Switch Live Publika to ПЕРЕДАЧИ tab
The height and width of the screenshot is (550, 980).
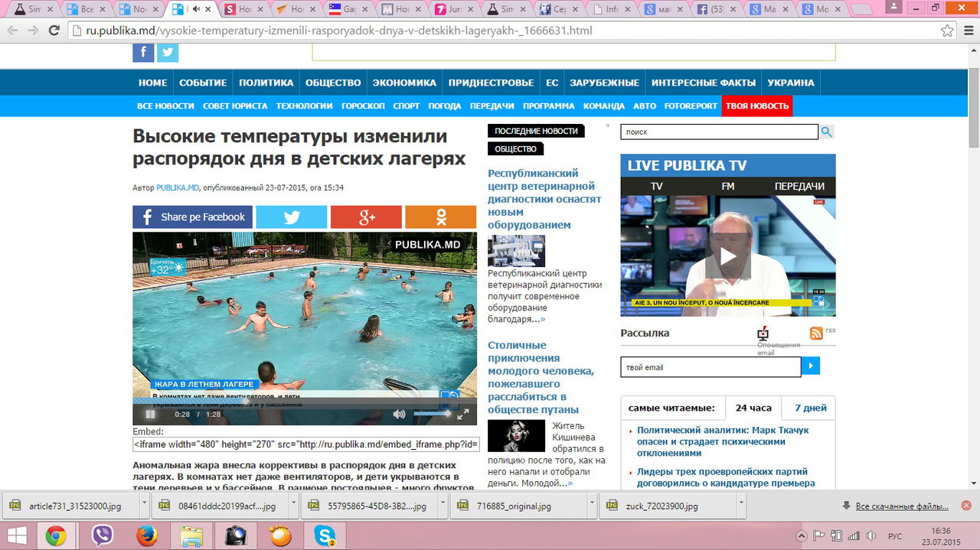click(x=799, y=186)
